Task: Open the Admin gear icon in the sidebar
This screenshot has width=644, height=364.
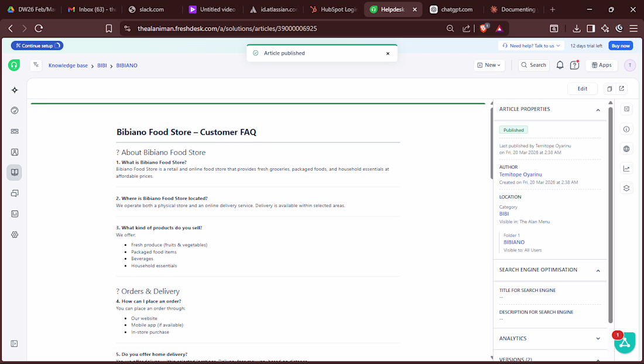Action: point(15,234)
